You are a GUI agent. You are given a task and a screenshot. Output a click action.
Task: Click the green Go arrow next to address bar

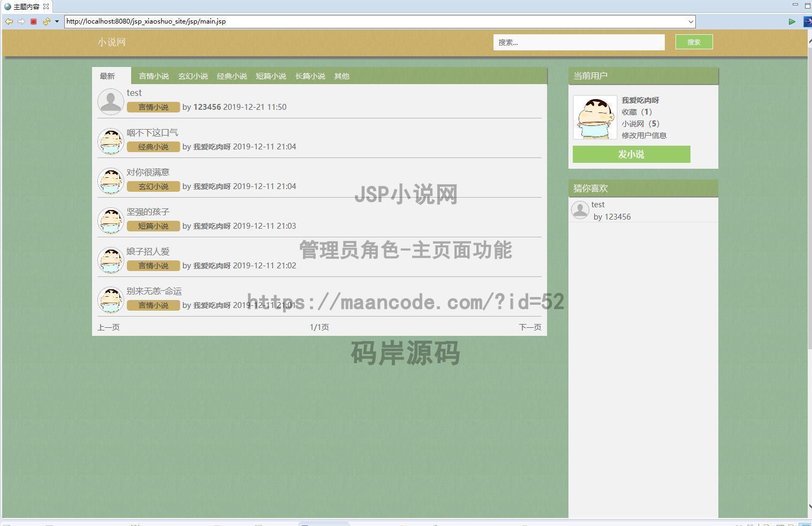coord(792,21)
